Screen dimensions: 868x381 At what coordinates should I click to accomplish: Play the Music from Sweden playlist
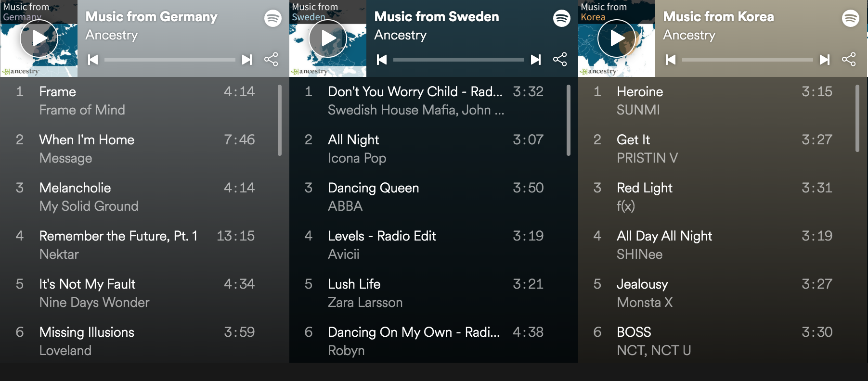coord(327,38)
